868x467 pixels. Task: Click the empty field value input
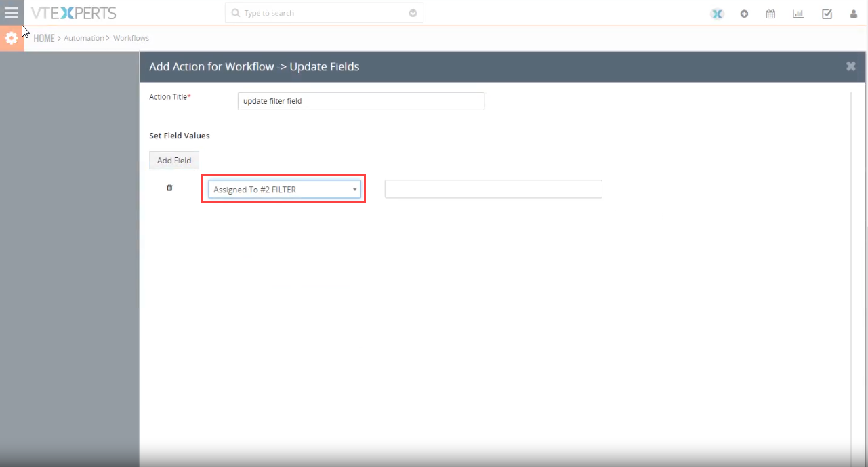[493, 189]
